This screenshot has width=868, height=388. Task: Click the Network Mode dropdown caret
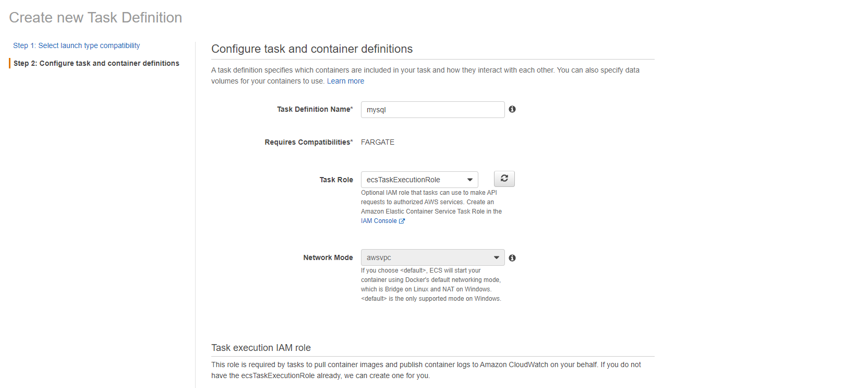[497, 257]
